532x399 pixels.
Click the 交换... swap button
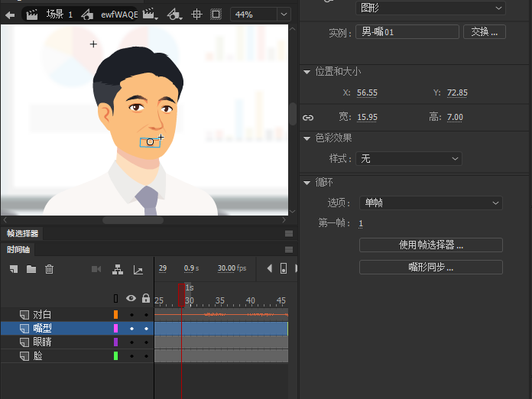(485, 32)
